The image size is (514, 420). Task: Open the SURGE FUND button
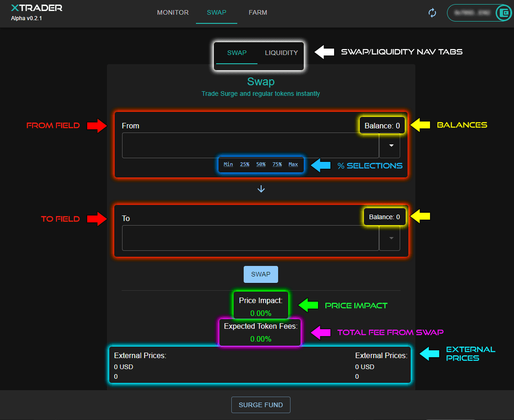(x=261, y=405)
